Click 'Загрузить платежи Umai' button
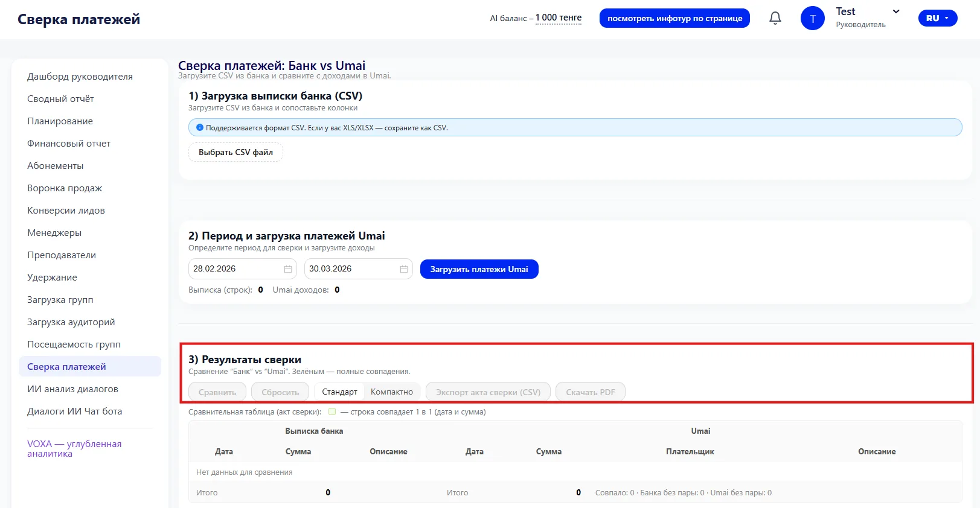 (x=479, y=269)
